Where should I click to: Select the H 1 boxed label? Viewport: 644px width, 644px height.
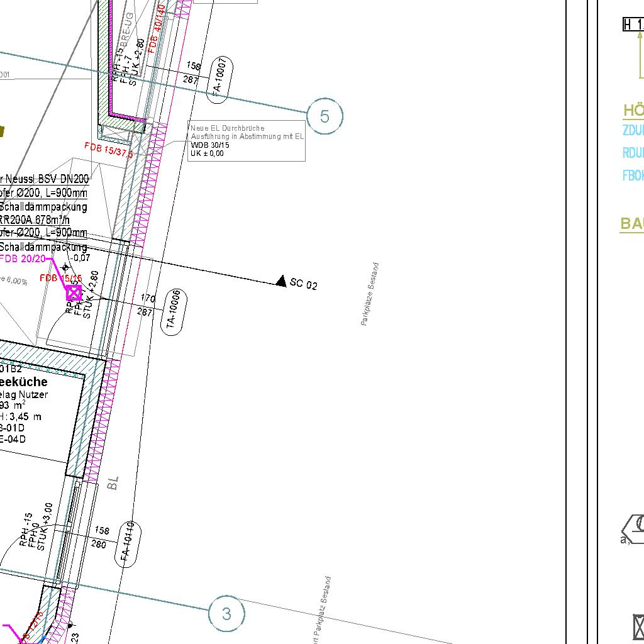(x=633, y=25)
